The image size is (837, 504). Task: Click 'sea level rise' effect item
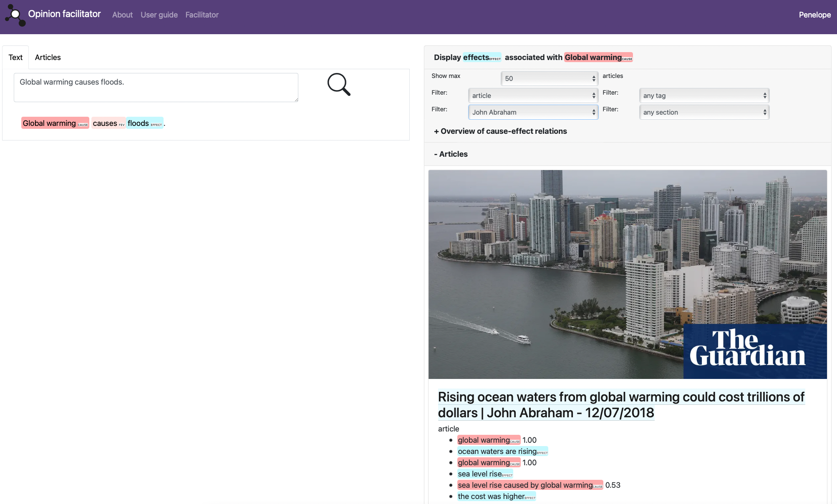(x=485, y=474)
